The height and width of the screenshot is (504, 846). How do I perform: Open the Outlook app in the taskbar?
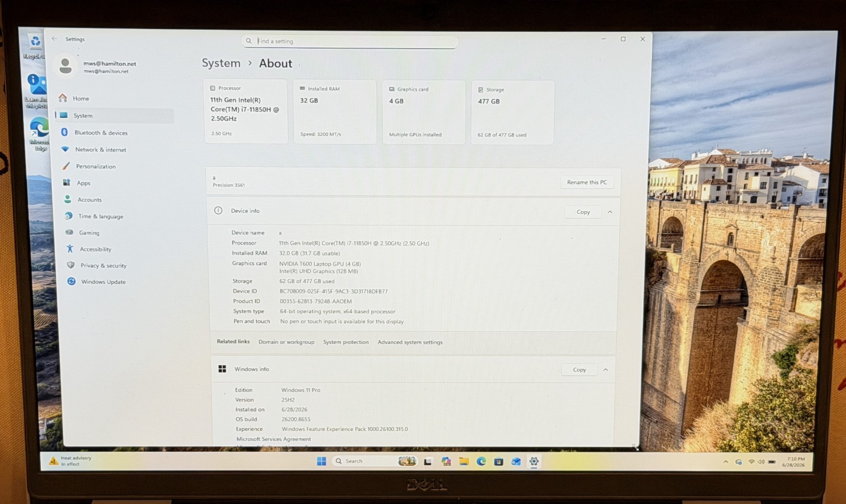516,462
